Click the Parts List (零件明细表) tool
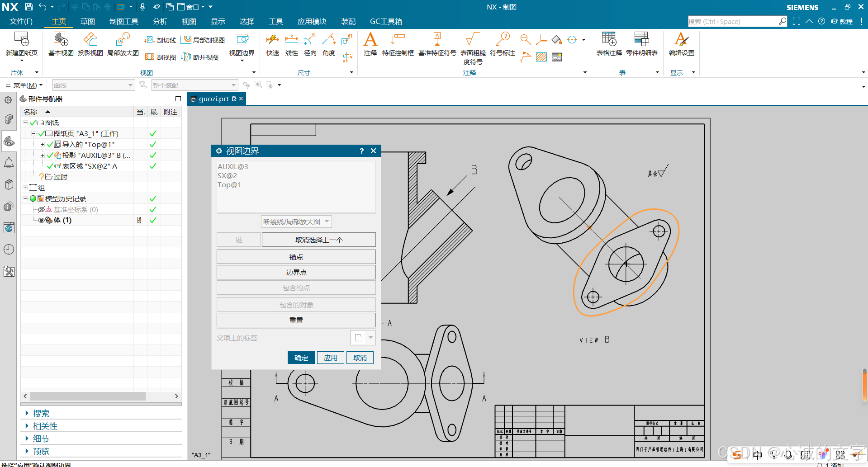The image size is (868, 467). [641, 44]
